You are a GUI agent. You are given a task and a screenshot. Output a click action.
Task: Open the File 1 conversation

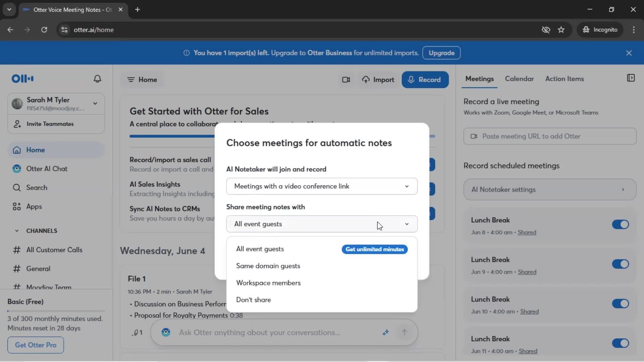(x=137, y=279)
